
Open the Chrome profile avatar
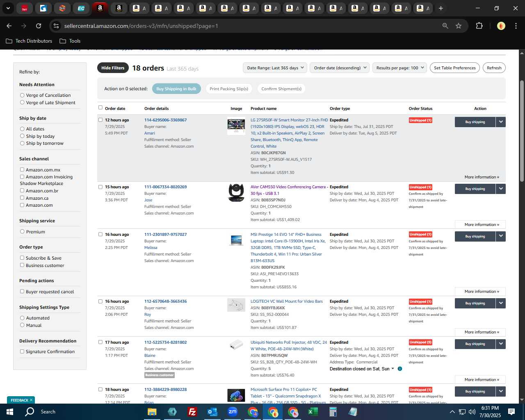[x=501, y=26]
